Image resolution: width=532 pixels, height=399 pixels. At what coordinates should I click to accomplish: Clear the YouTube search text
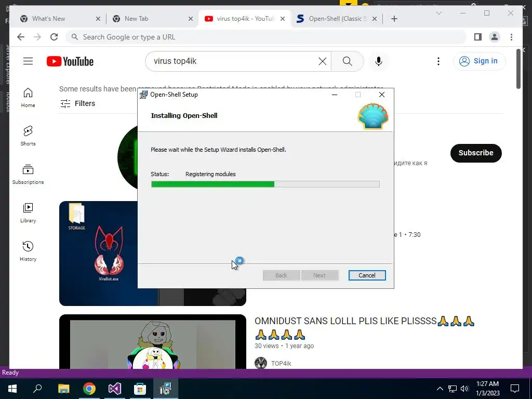coord(322,61)
